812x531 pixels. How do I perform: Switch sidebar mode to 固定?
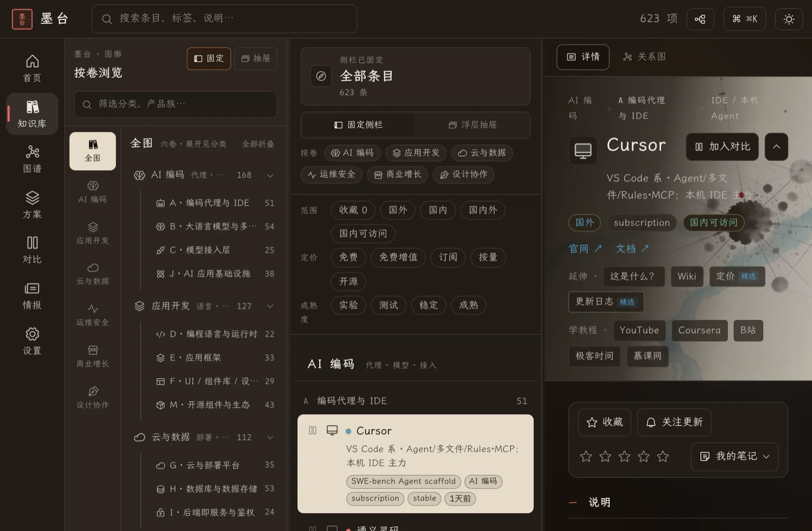pyautogui.click(x=209, y=58)
